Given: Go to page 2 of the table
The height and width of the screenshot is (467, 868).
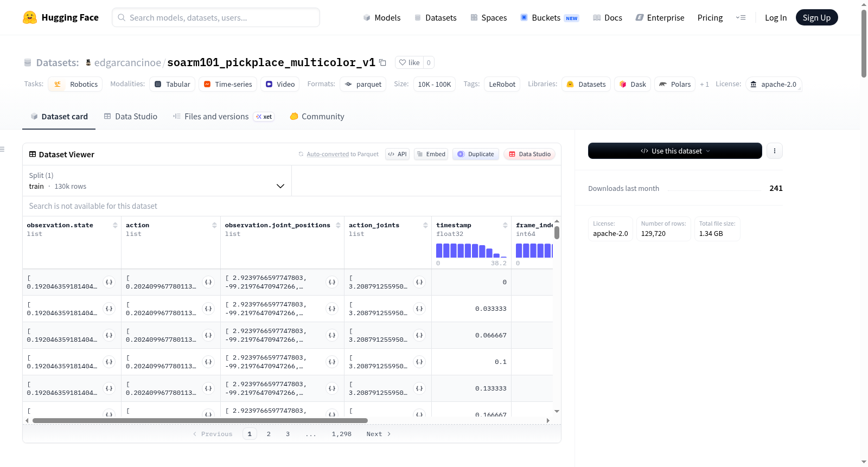Looking at the screenshot, I should tap(269, 434).
